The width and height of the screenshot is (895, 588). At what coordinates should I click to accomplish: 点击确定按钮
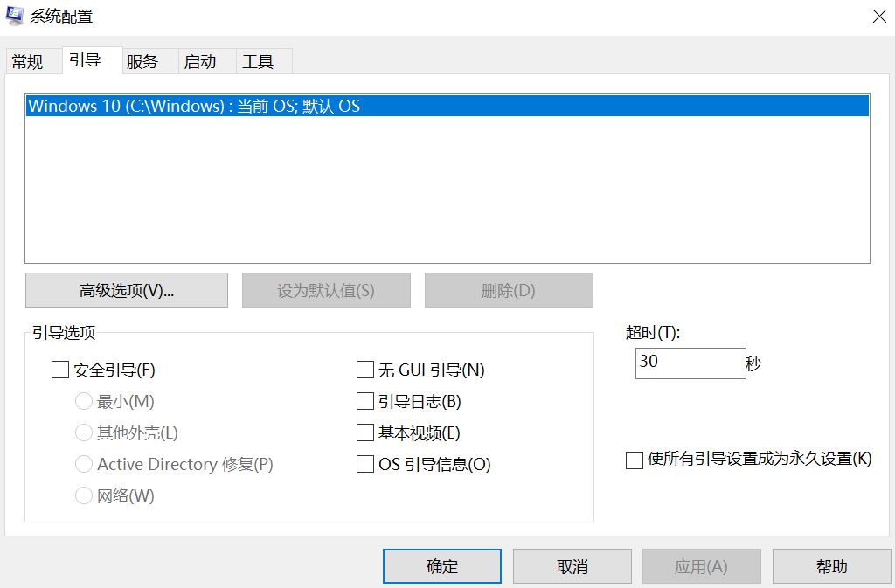pos(441,565)
